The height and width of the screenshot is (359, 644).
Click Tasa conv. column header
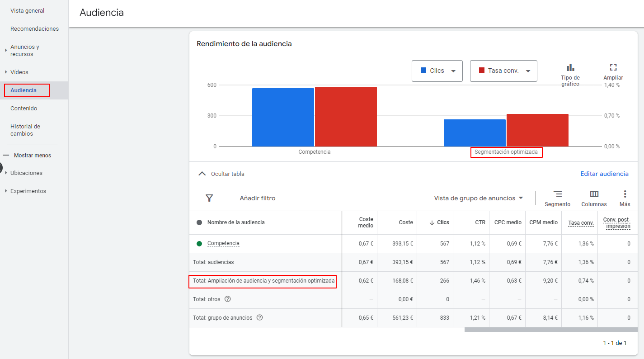(581, 222)
